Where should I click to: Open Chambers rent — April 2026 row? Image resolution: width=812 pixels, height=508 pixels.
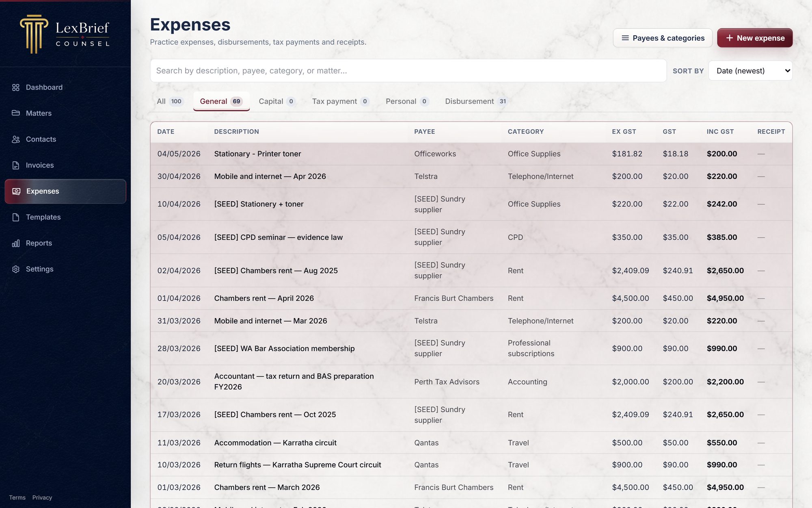[x=471, y=298]
